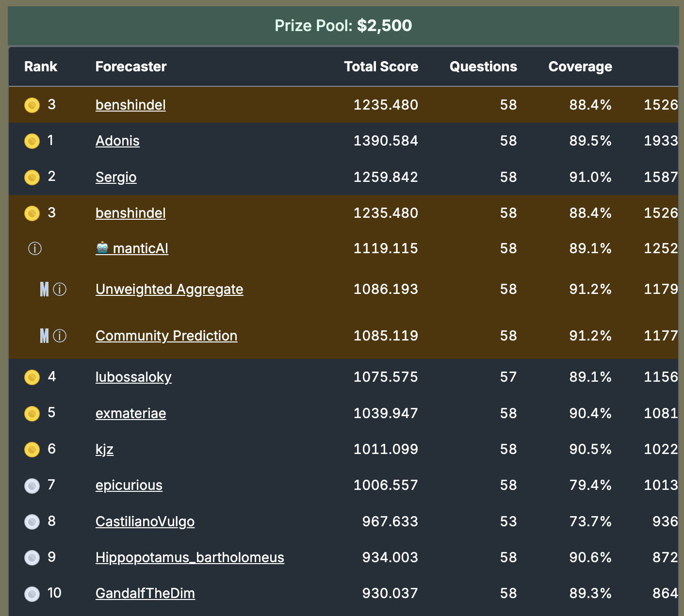Click the silver medal icon next to GandalfTheDim
This screenshot has width=684, height=616.
point(32,594)
